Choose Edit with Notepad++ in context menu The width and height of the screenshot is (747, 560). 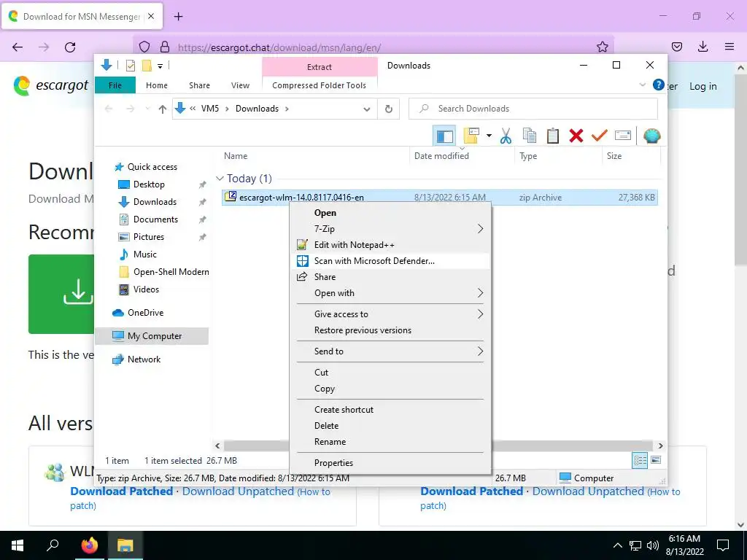click(x=390, y=245)
